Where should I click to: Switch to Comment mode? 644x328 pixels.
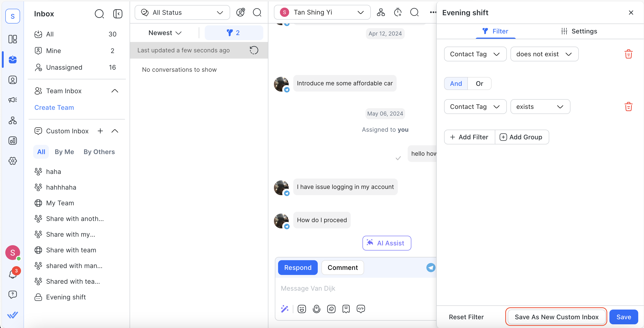pos(342,268)
